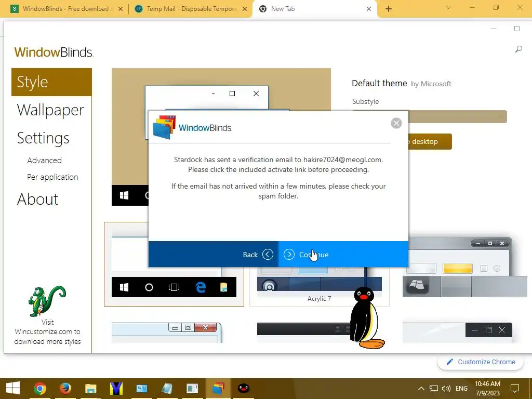Screen dimensions: 532x399
Task: Click the Pingu penguin desktop character
Action: pyautogui.click(x=367, y=317)
